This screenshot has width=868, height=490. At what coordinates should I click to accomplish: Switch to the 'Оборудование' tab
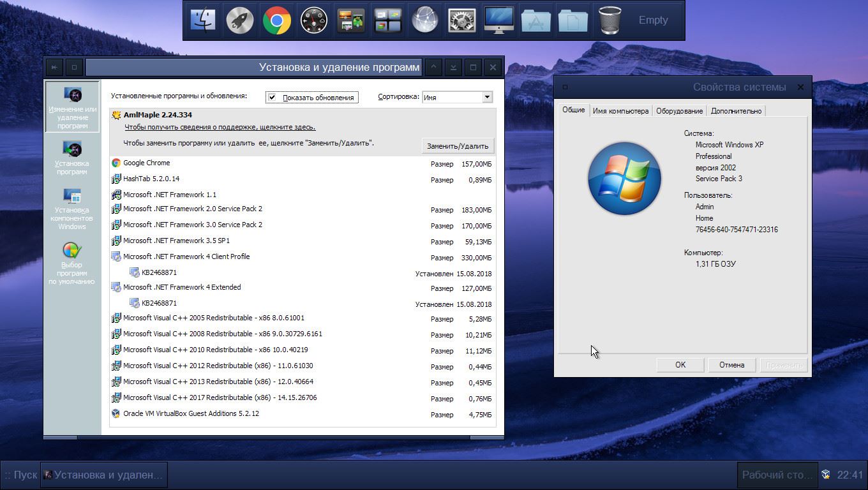[x=679, y=111]
